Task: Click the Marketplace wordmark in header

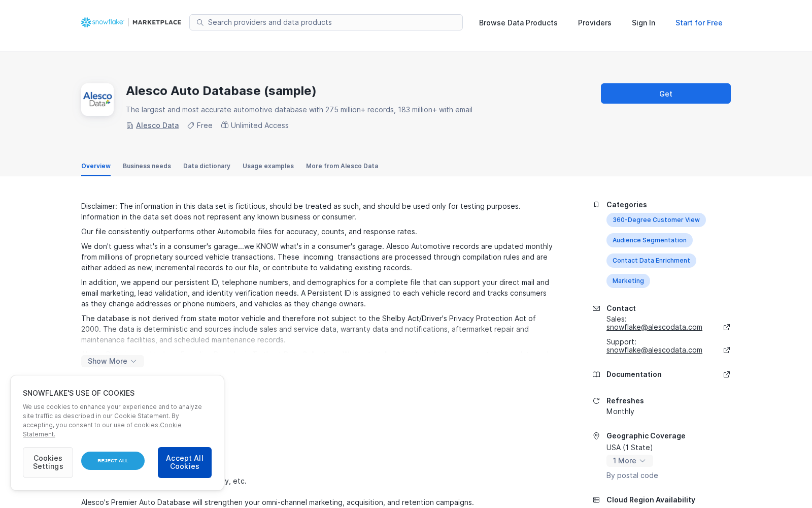Action: tap(157, 22)
